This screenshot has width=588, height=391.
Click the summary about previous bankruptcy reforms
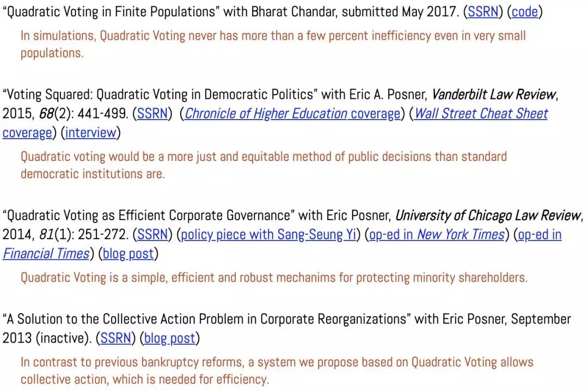click(277, 370)
